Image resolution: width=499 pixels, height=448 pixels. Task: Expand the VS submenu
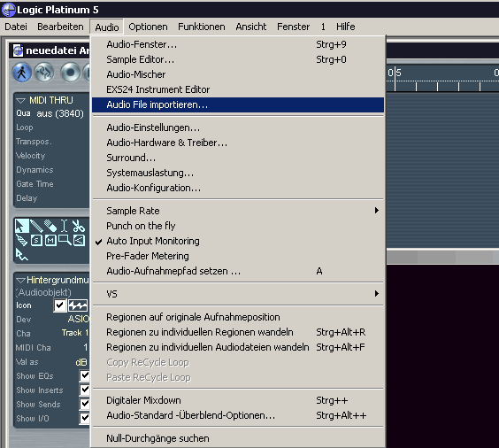238,294
